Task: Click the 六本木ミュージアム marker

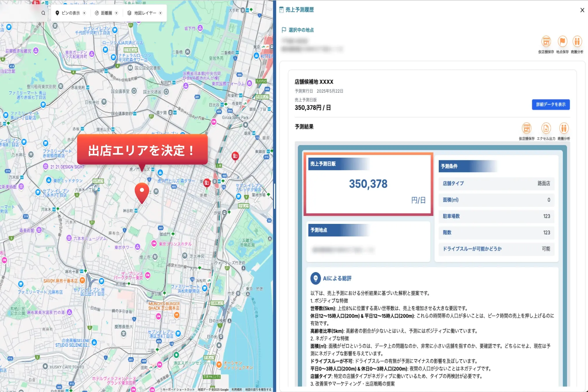Action: 69,238
